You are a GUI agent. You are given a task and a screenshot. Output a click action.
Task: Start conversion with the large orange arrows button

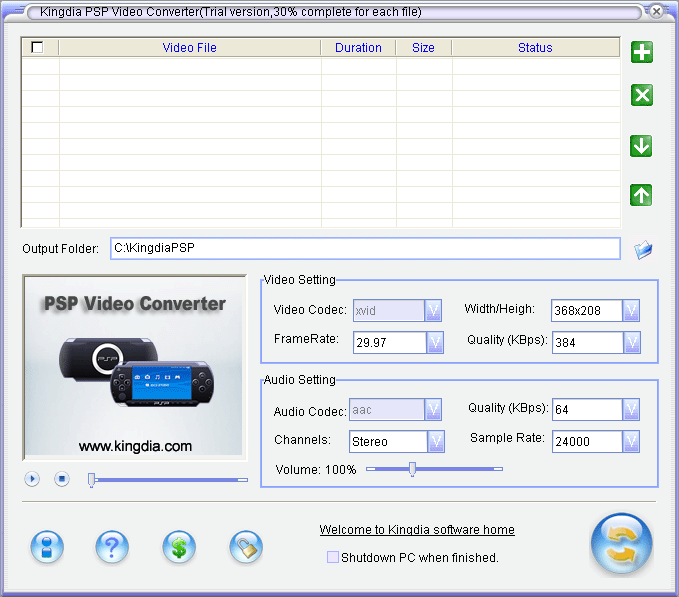click(x=621, y=544)
